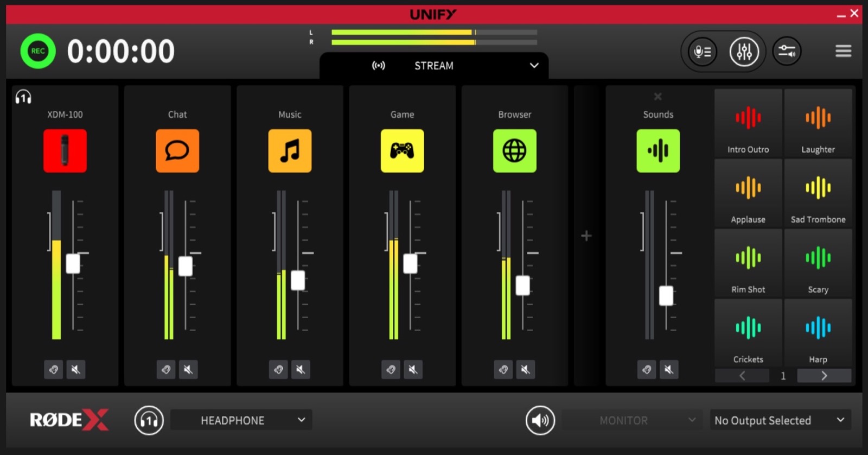Click the headphone icon above XDM-100
This screenshot has height=455, width=868.
[23, 97]
